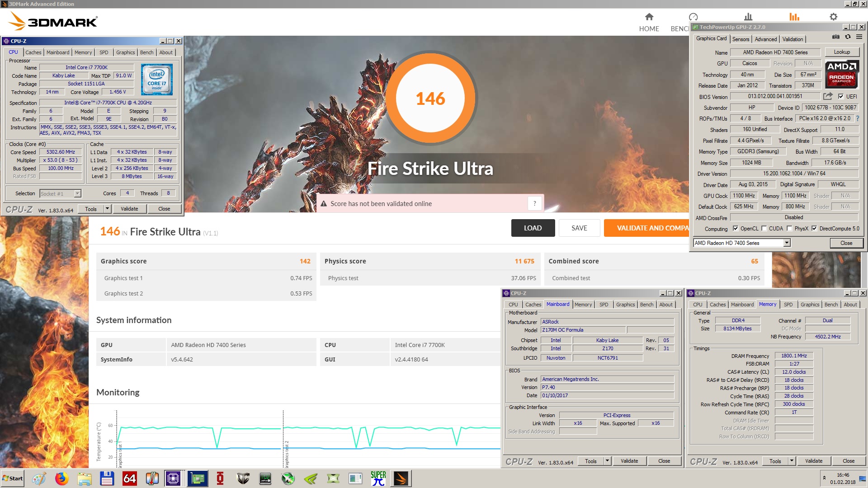This screenshot has height=488, width=868.
Task: Click the Combined score value 65
Action: 755,261
